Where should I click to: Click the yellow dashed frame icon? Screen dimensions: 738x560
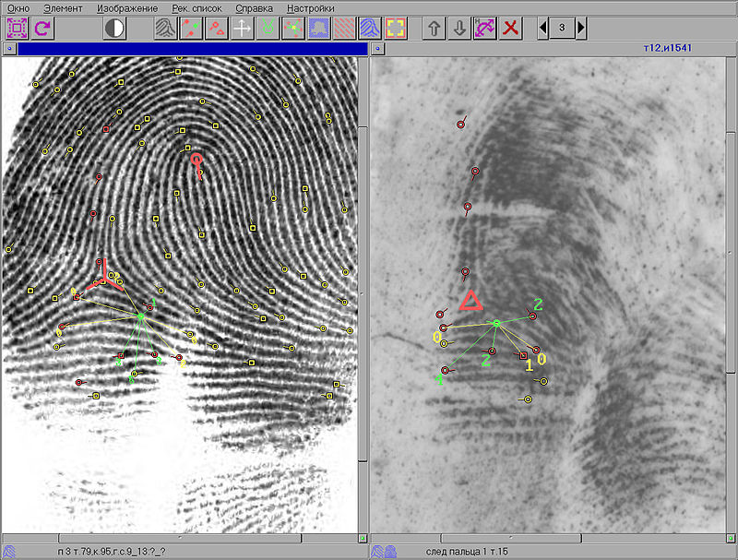pos(396,28)
